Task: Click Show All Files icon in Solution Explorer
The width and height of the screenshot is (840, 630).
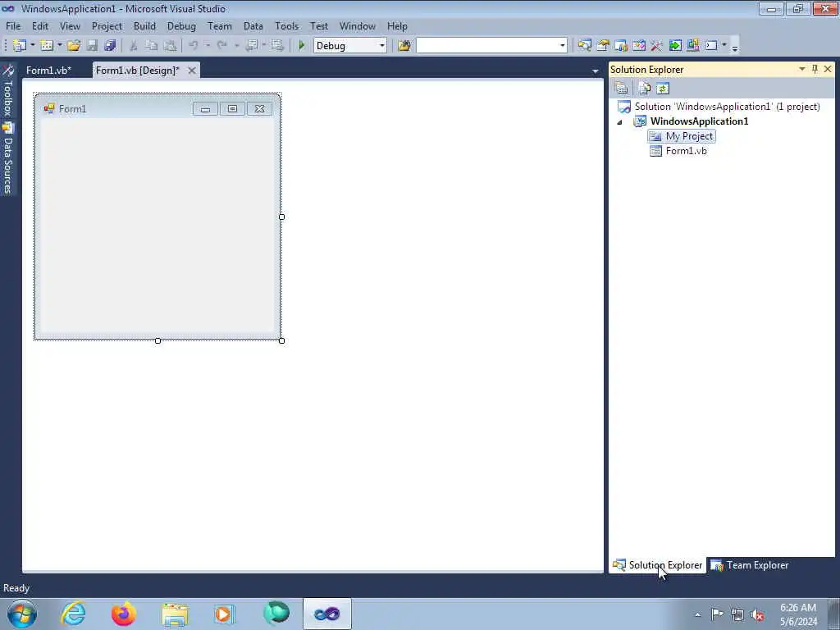Action: [x=645, y=89]
